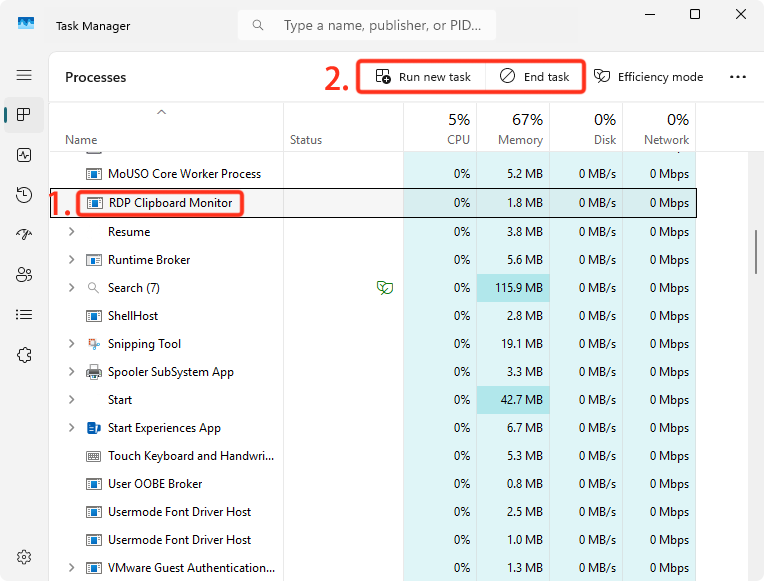Screen dimensions: 764x581
Task: Expand the Search (7) process group
Action: coord(71,288)
